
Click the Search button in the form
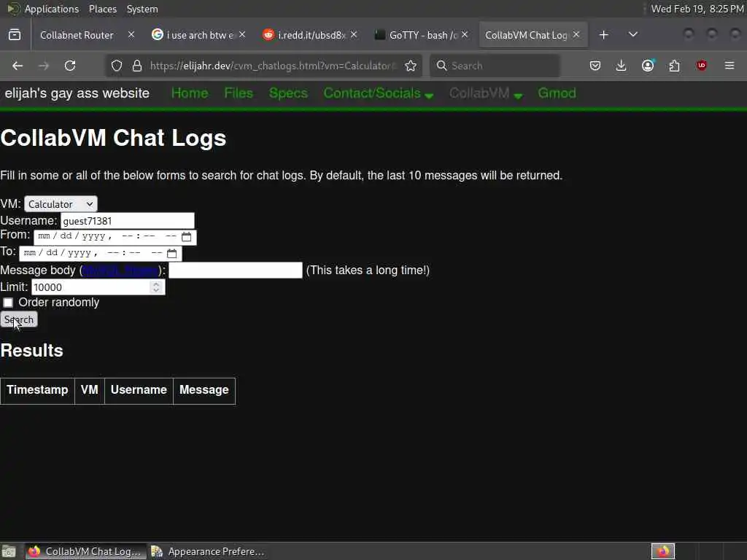(x=19, y=319)
